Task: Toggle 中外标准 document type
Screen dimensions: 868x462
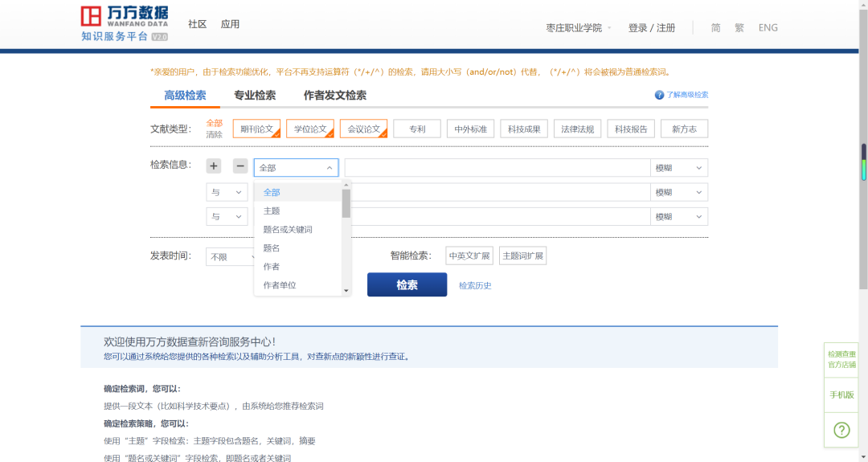Action: click(470, 129)
